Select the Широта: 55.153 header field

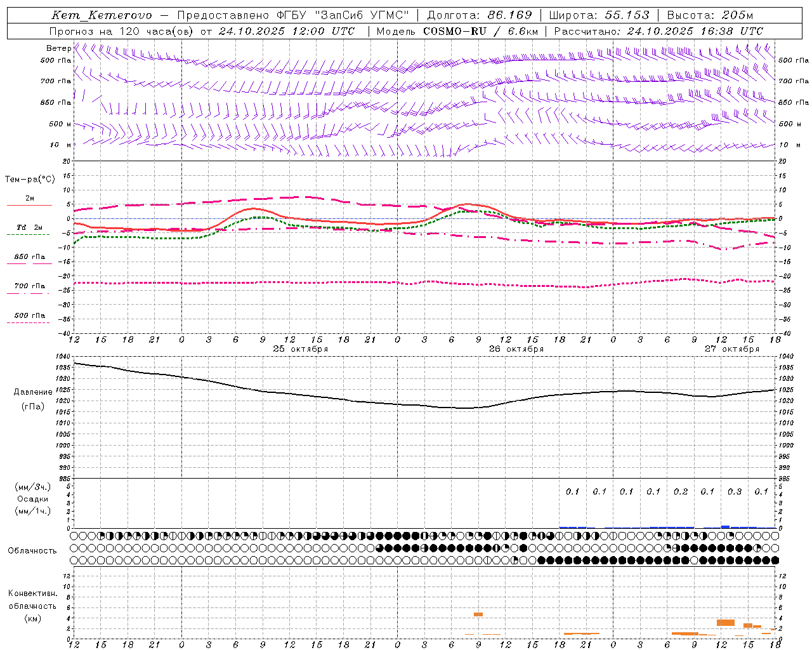[599, 15]
